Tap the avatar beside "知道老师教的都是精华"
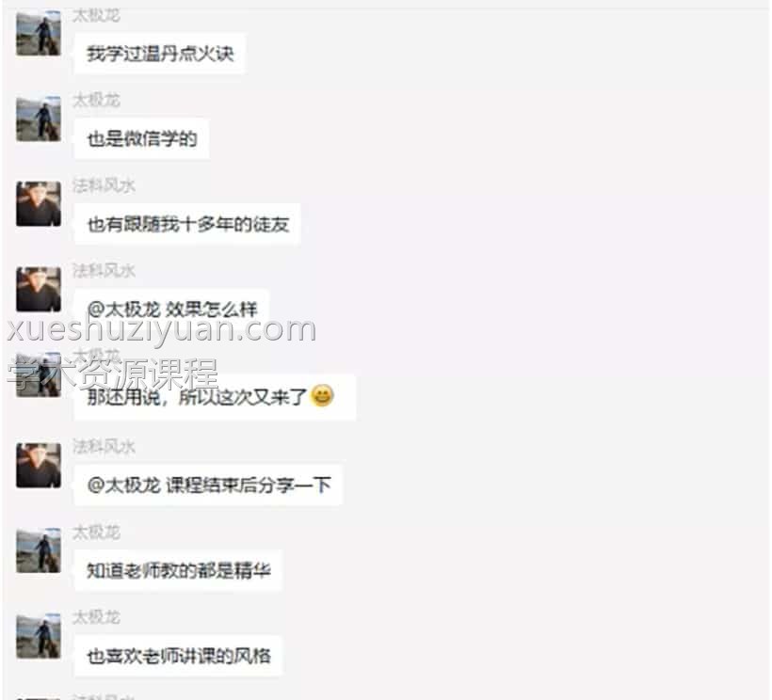 (x=39, y=550)
